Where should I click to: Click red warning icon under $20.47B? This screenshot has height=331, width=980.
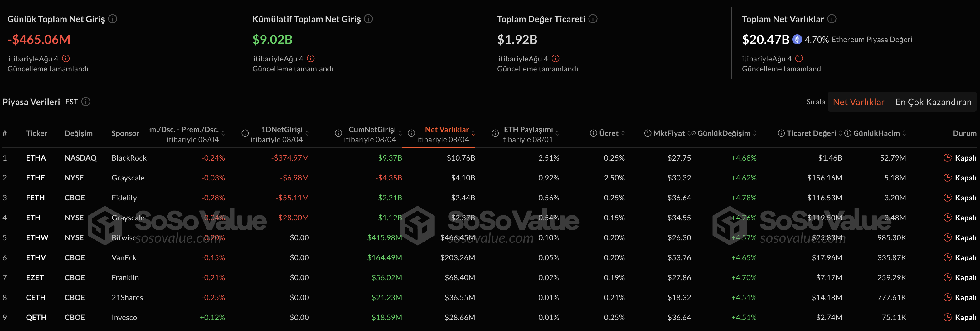(x=799, y=59)
